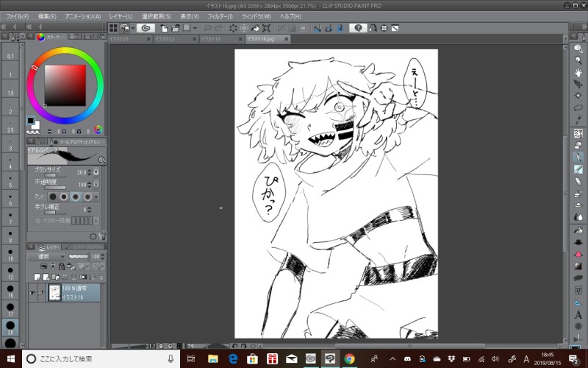Viewport: 588px width, 368px height.
Task: Click the brush size slider bar
Action: [54, 175]
